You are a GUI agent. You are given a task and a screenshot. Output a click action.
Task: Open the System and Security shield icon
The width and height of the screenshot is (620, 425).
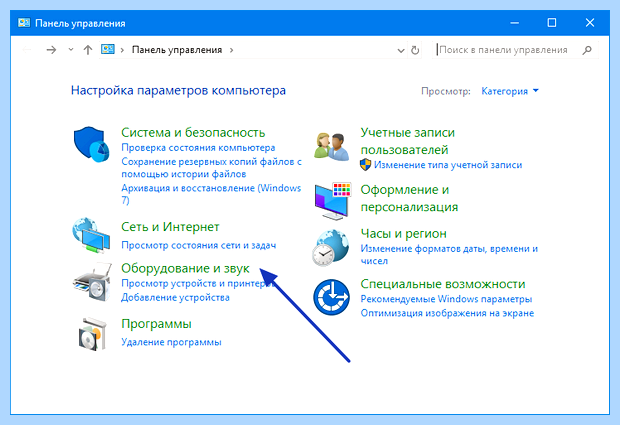91,144
